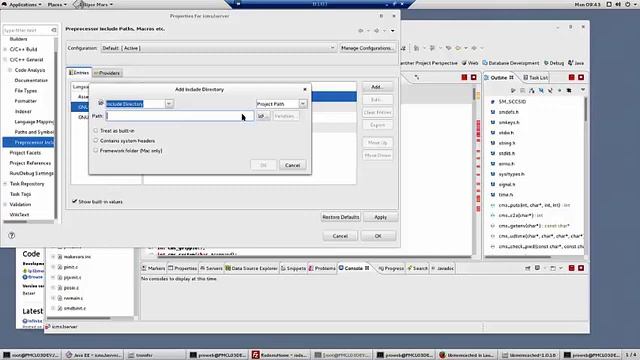This screenshot has width=640, height=360.
Task: Open the Debug perspective
Action: tap(554, 63)
